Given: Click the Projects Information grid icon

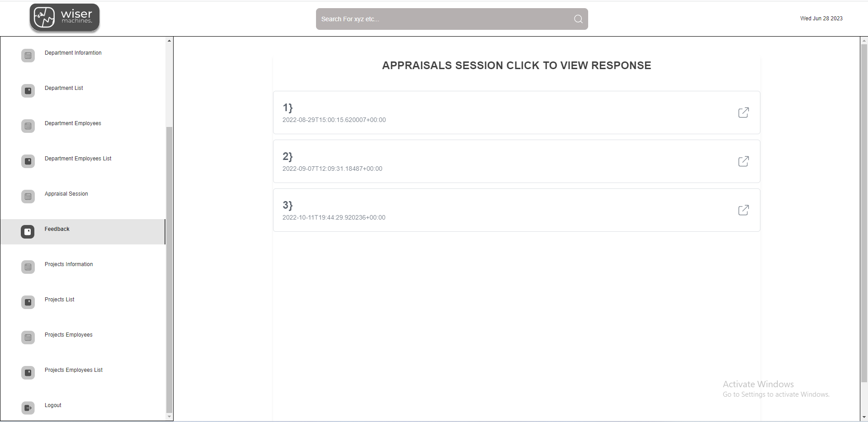Looking at the screenshot, I should (x=28, y=267).
